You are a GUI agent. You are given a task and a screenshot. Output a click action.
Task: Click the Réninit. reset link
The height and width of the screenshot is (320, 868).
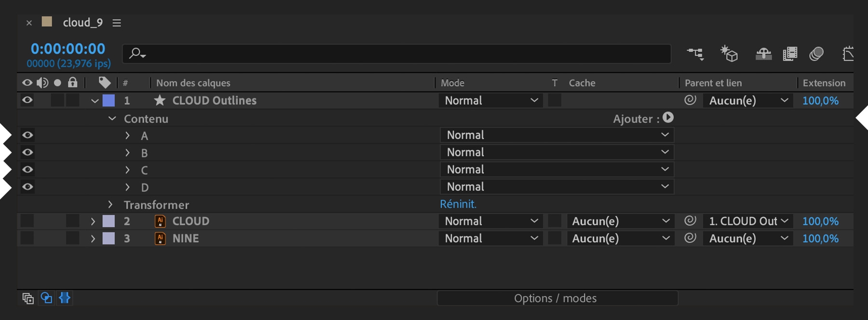click(458, 204)
